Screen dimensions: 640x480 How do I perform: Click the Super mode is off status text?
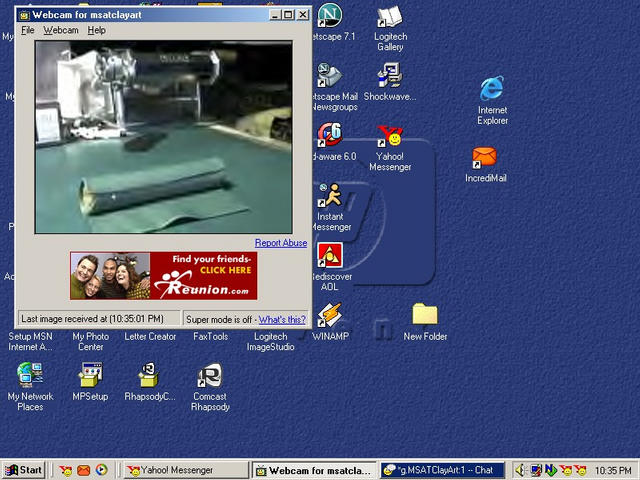[219, 319]
